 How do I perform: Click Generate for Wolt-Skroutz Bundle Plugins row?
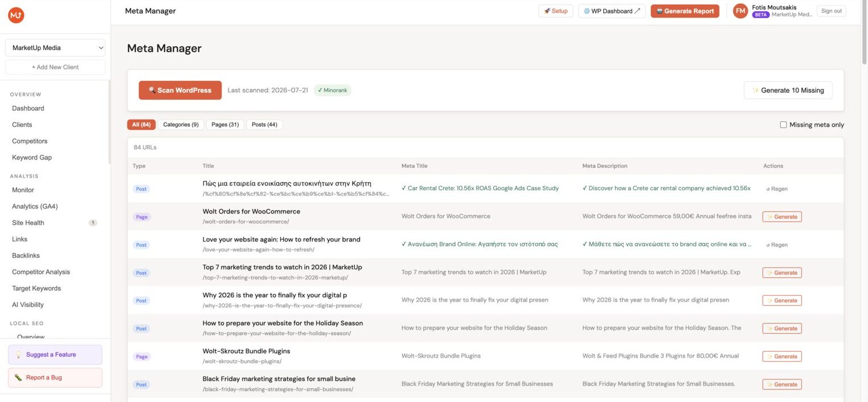pyautogui.click(x=782, y=356)
